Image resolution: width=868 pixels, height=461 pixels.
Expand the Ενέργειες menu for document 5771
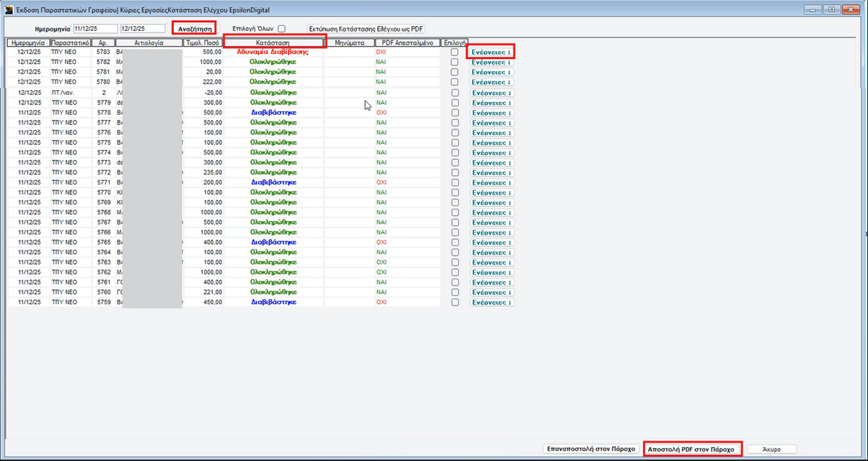pyautogui.click(x=492, y=182)
